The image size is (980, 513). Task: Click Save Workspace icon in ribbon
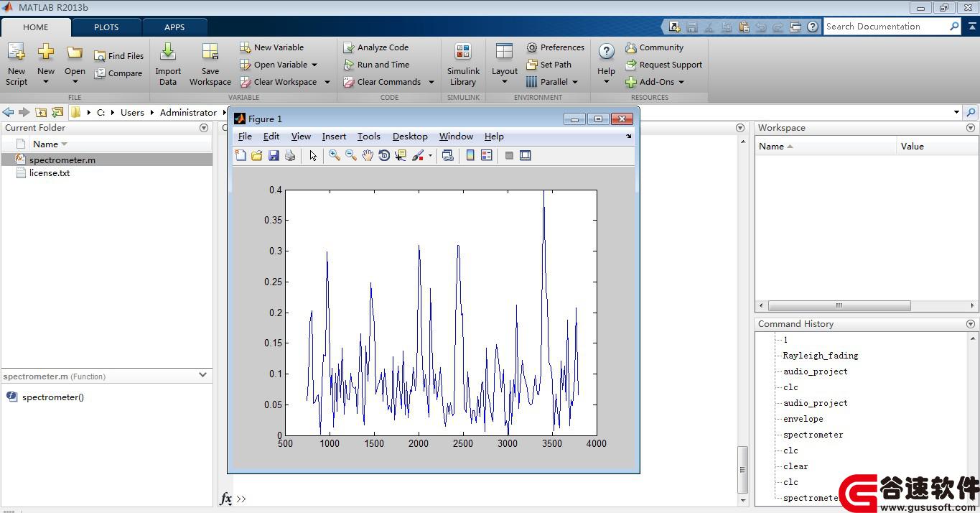[x=210, y=52]
